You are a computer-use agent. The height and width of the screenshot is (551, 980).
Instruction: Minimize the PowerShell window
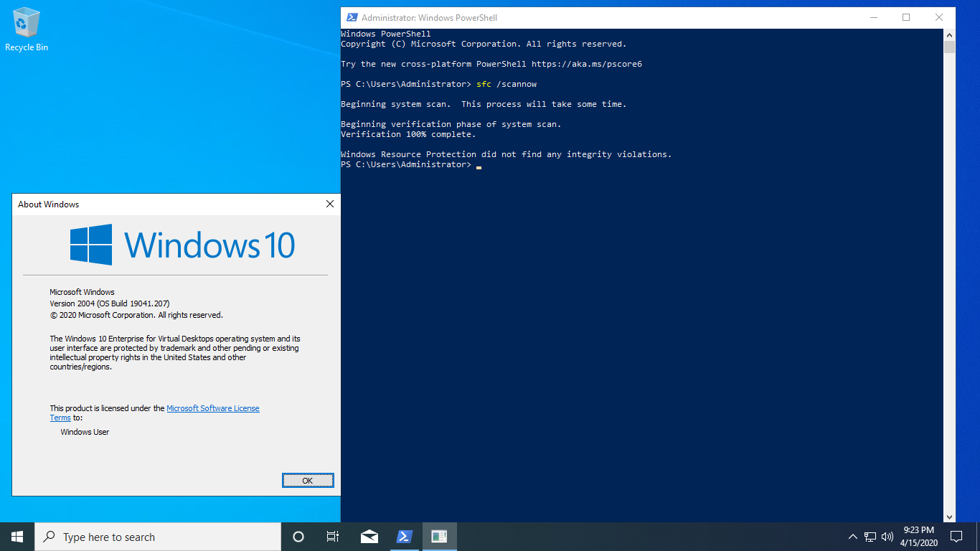[873, 17]
